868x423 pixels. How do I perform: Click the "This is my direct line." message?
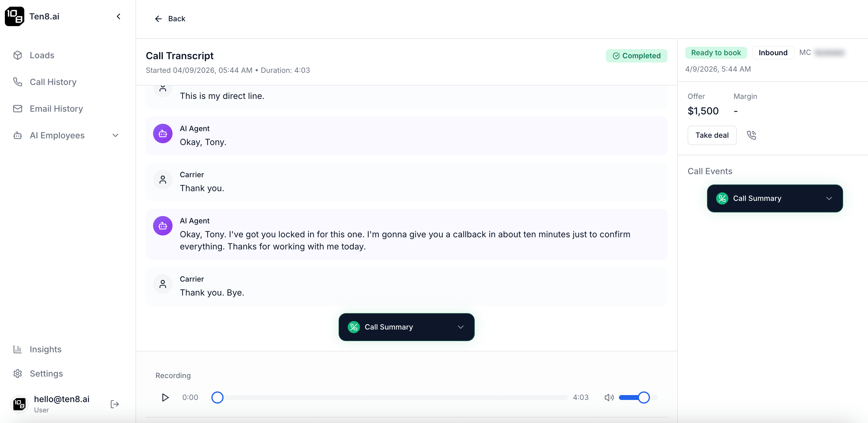[x=222, y=96]
